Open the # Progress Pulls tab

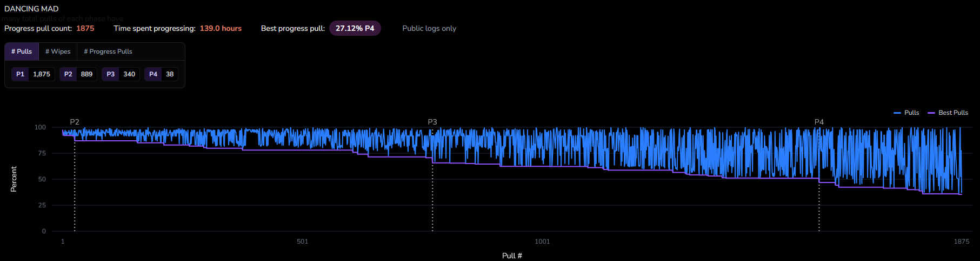click(x=108, y=51)
